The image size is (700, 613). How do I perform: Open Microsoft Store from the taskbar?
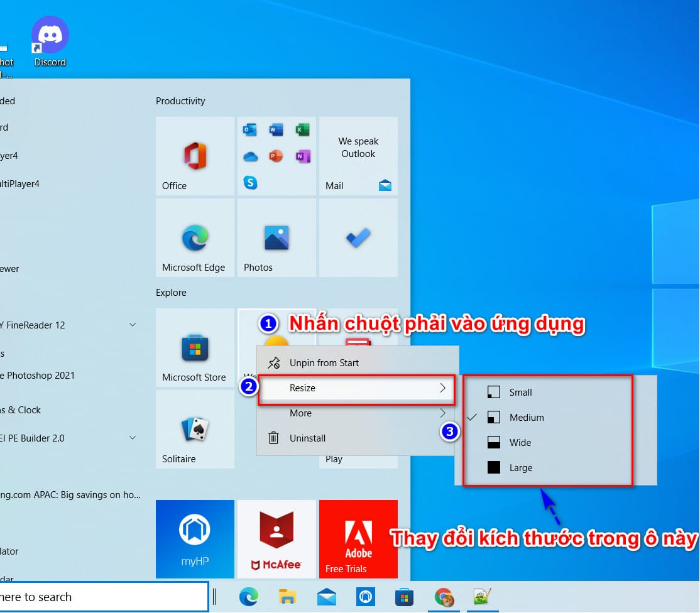[x=404, y=597]
